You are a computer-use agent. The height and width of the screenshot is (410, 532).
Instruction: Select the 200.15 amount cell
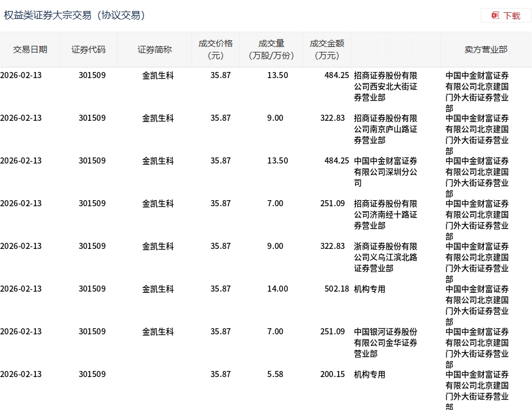coord(332,374)
